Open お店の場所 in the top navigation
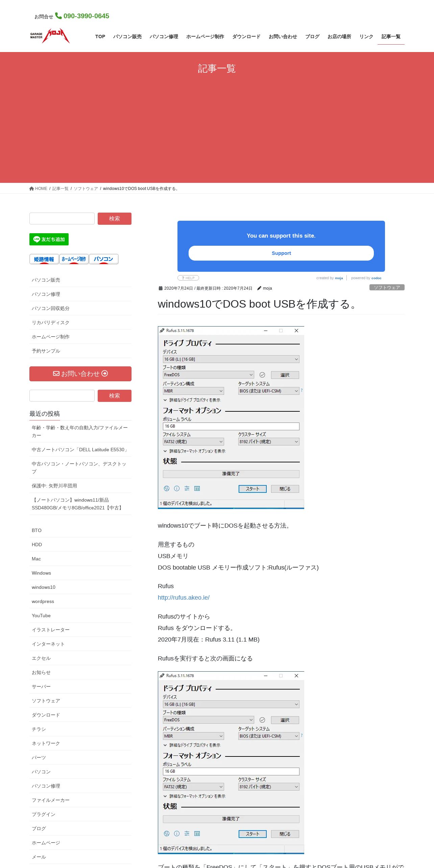 click(339, 37)
